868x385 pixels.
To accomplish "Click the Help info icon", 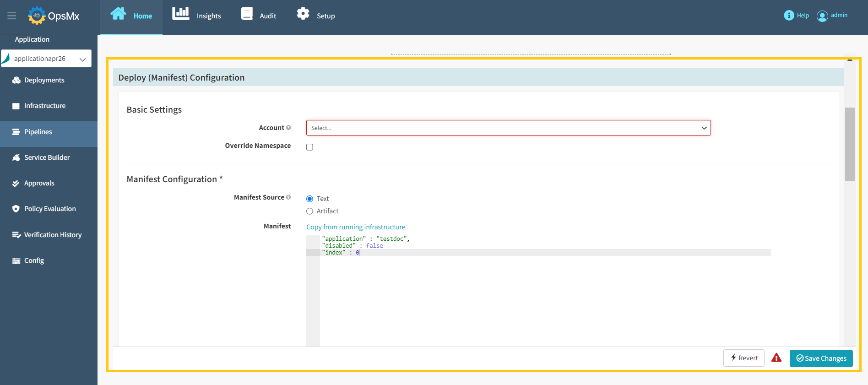I will click(789, 16).
